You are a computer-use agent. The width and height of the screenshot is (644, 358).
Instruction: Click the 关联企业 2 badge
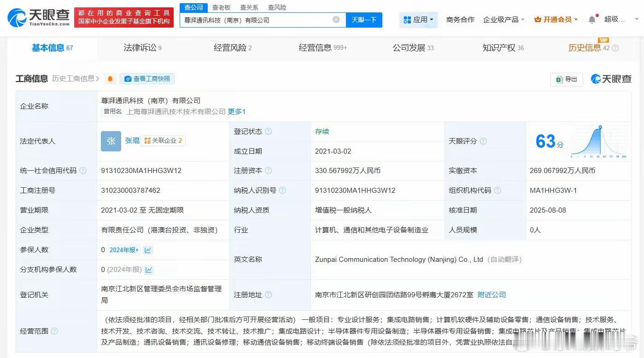coord(164,141)
